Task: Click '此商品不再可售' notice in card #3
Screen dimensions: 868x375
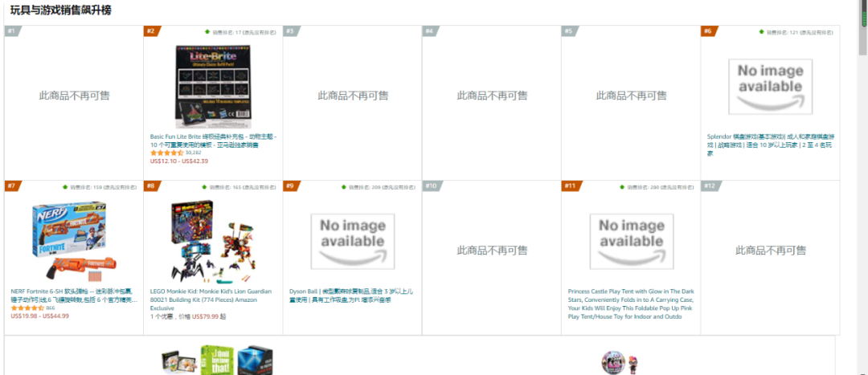Action: click(x=353, y=95)
